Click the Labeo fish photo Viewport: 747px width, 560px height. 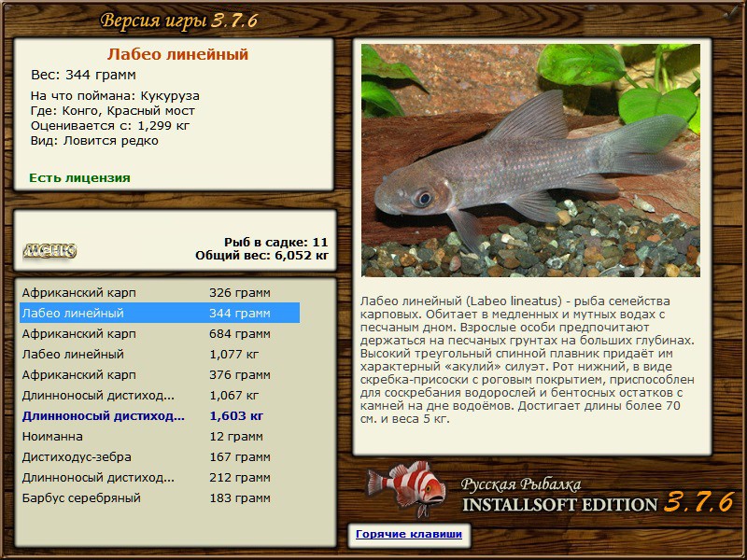click(x=530, y=161)
